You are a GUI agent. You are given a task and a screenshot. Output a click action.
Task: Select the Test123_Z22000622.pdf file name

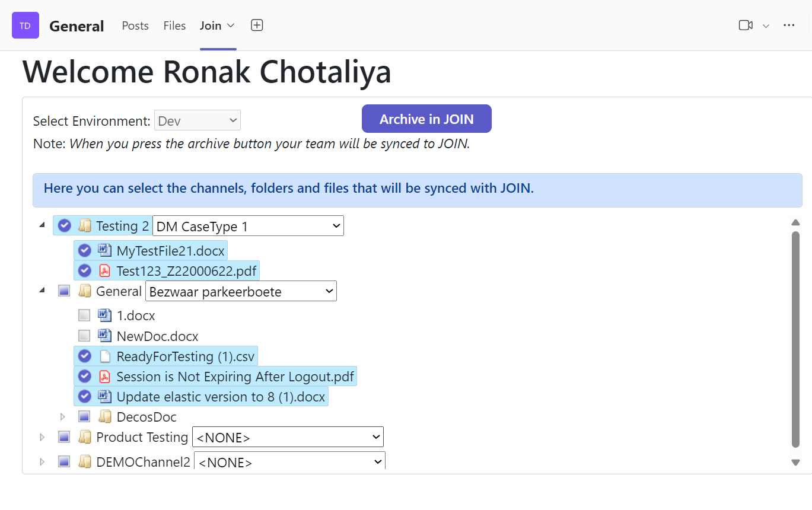[x=186, y=271]
